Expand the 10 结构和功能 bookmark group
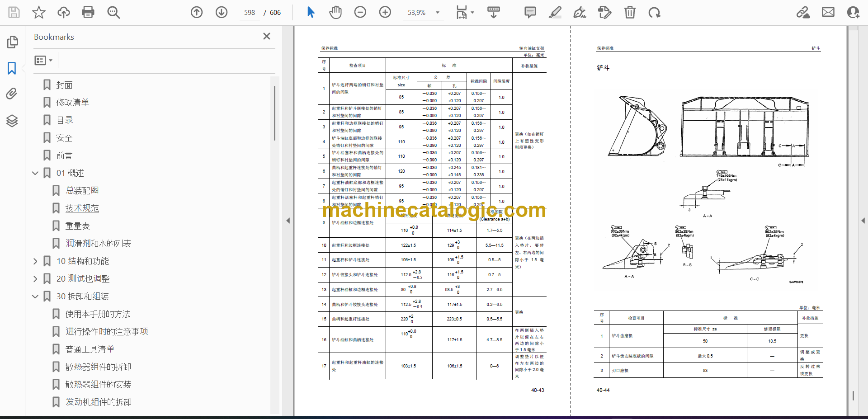868x419 pixels. tap(35, 261)
